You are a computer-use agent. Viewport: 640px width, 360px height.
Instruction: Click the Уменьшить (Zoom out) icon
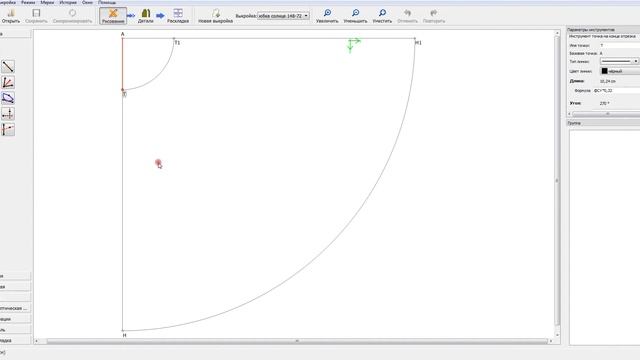pos(356,16)
